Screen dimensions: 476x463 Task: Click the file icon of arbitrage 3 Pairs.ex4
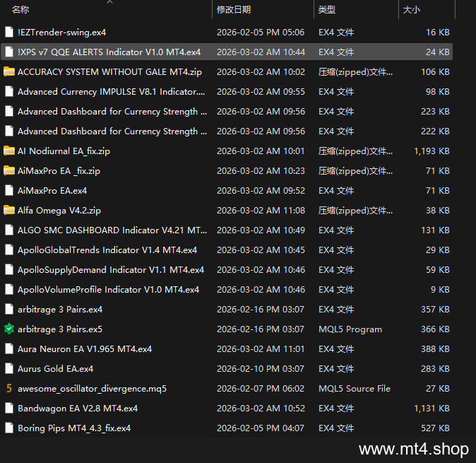[9, 309]
